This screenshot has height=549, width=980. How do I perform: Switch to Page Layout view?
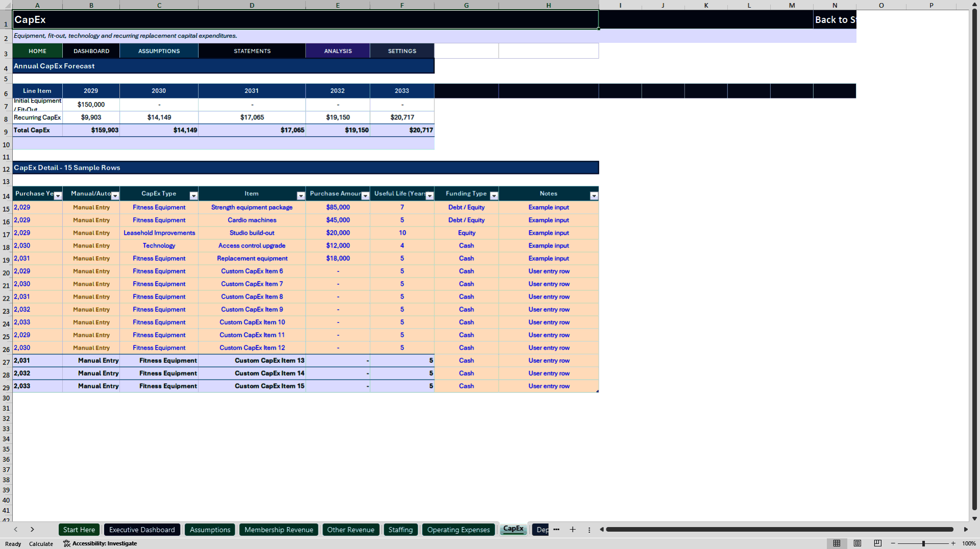pyautogui.click(x=857, y=543)
